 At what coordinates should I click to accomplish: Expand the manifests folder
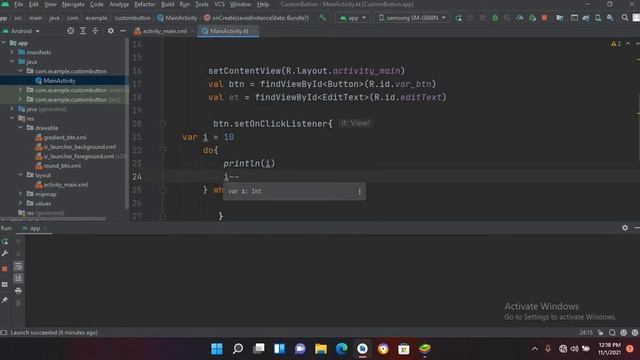[x=12, y=52]
